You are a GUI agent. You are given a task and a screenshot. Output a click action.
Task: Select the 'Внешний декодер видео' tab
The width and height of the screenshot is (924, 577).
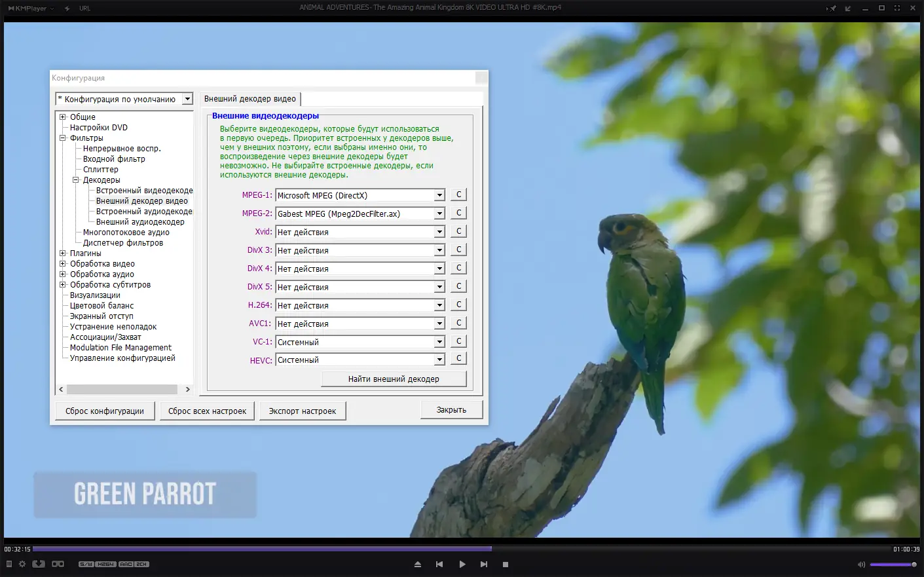click(x=250, y=99)
